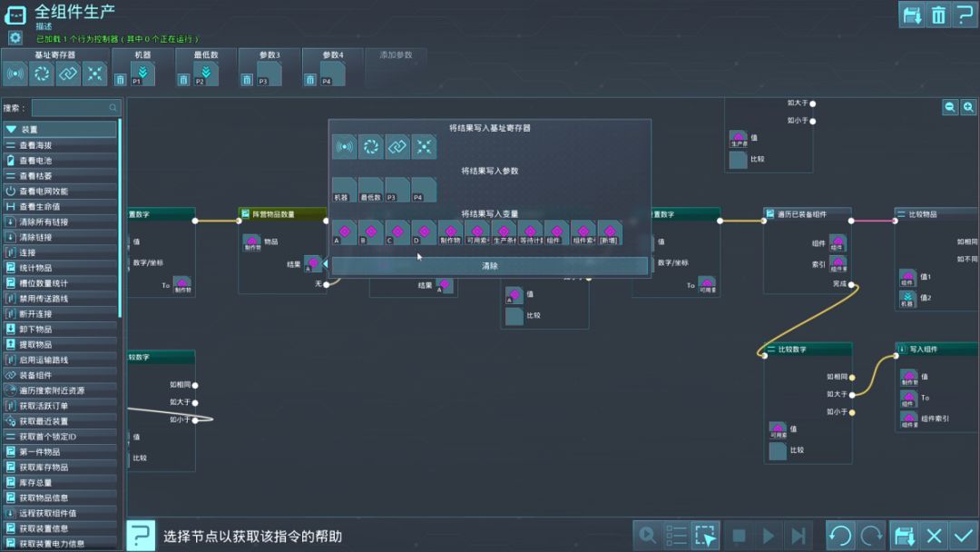This screenshot has height=552, width=980.
Task: Undo the last edit
Action: (840, 535)
